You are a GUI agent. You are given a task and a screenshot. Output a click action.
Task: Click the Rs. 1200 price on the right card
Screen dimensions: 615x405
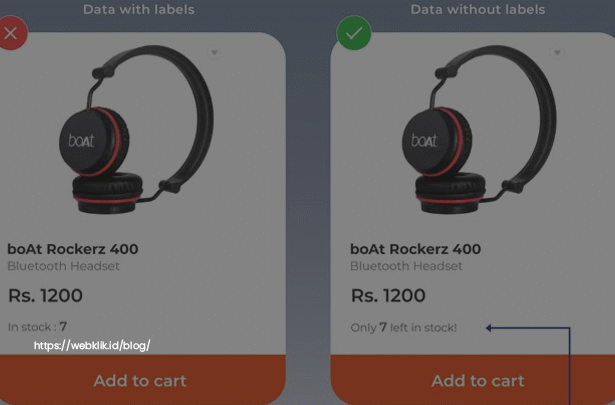[x=388, y=295]
